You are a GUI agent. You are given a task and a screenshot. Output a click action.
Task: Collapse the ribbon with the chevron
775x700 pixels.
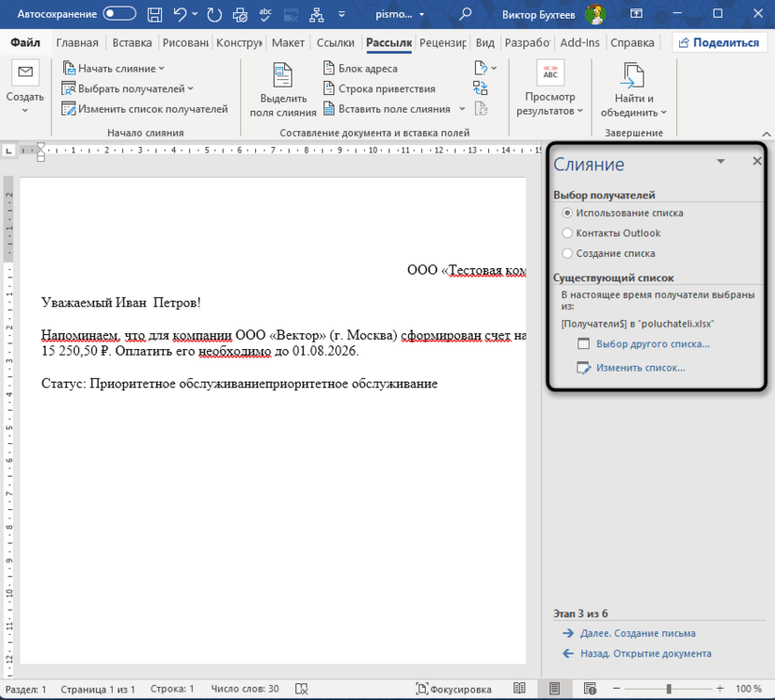(766, 134)
